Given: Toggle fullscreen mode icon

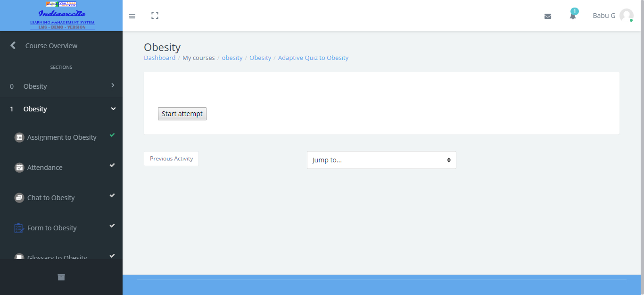Looking at the screenshot, I should pos(155,16).
